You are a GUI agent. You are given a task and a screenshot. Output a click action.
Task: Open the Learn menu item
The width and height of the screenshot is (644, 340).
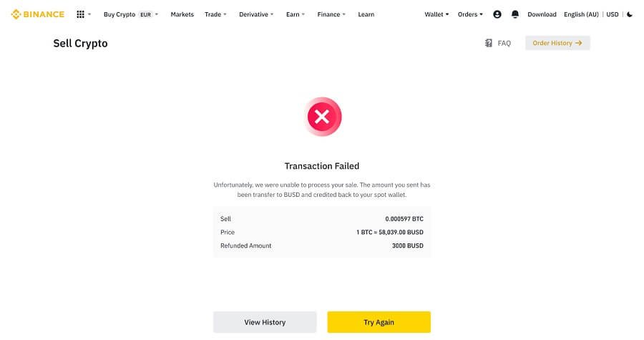[366, 14]
